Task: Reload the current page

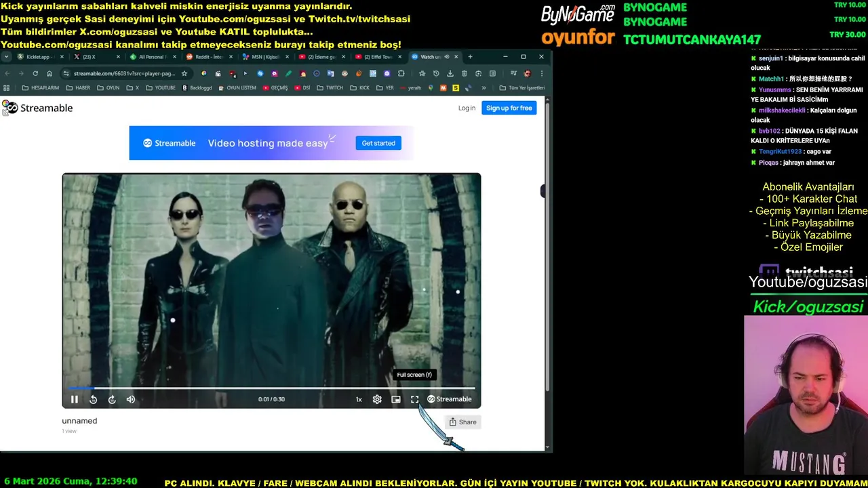Action: pos(35,73)
